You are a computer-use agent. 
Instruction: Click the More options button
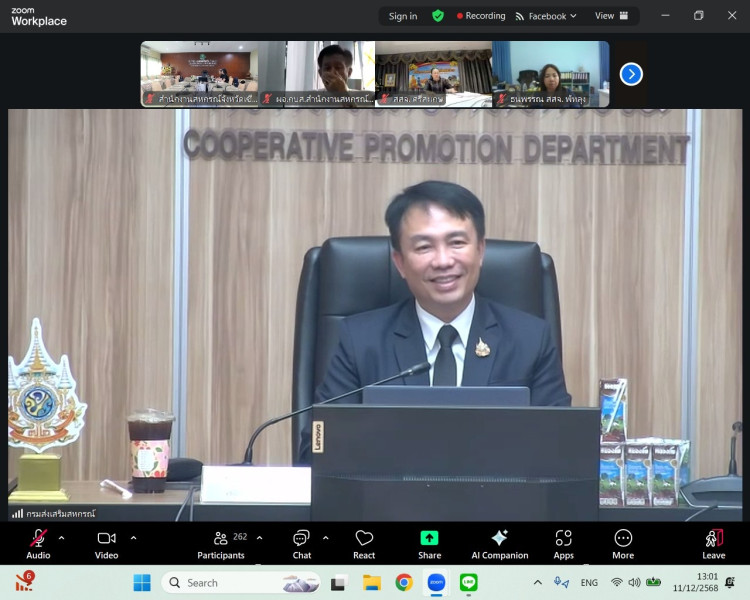coord(623,543)
